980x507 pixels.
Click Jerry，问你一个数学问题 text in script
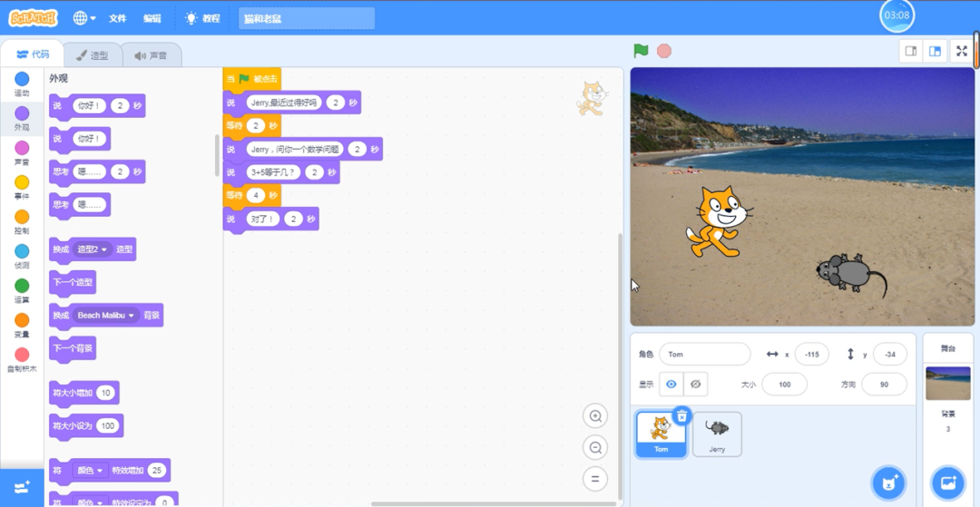pos(295,150)
